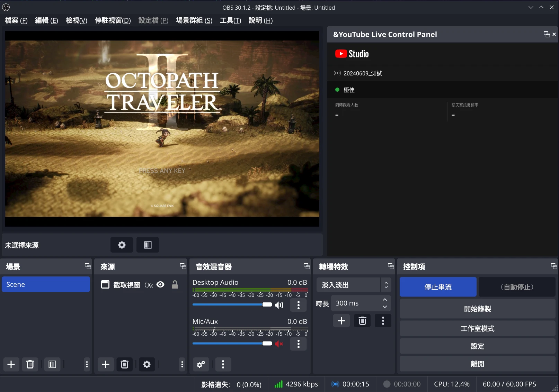The height and width of the screenshot is (392, 559).
Task: Click (自動停止) auto-stop button
Action: coord(517,287)
